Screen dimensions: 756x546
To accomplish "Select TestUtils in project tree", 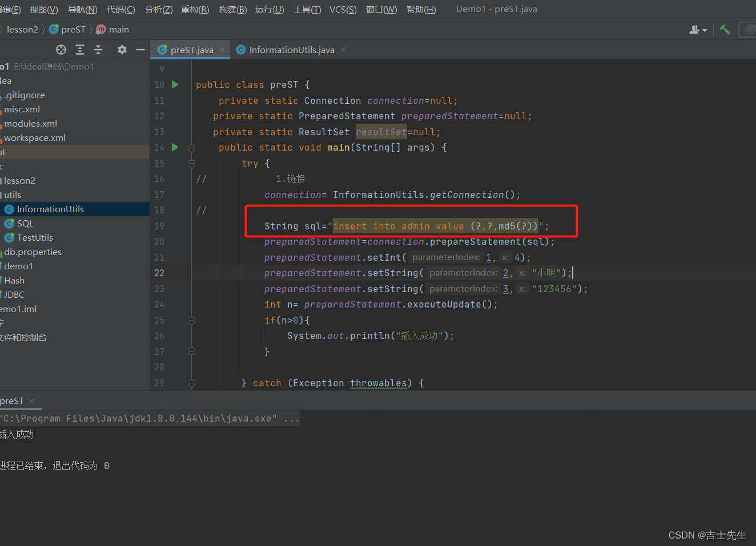I will point(35,237).
